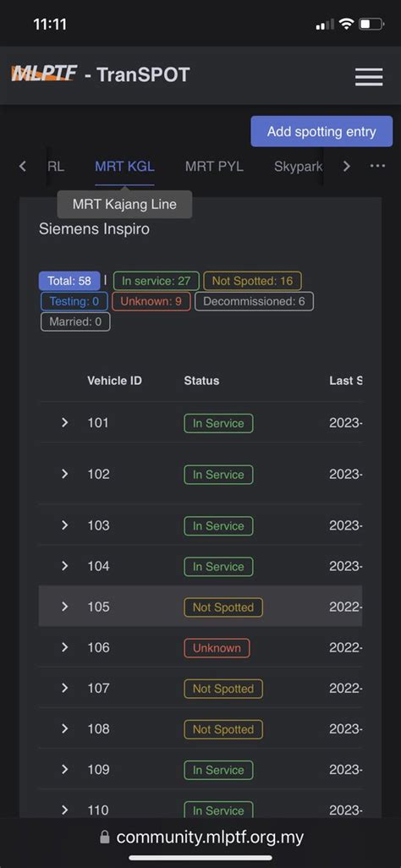Click the Add spotting entry button
Screen dimensions: 401x868
click(x=321, y=132)
